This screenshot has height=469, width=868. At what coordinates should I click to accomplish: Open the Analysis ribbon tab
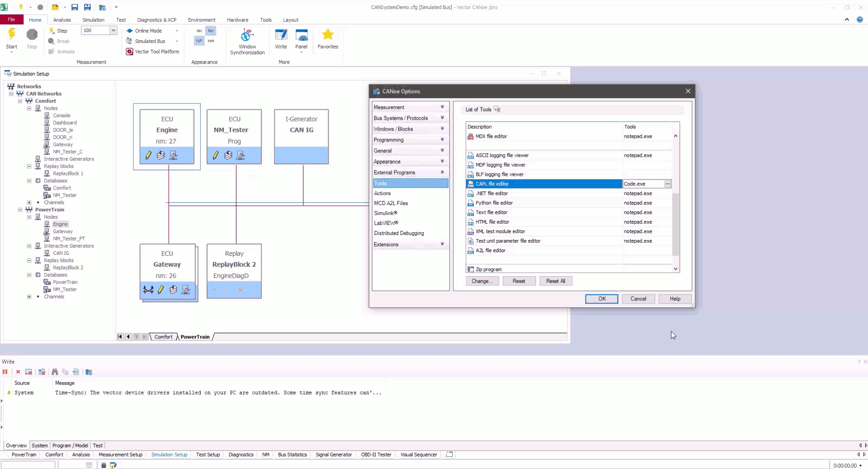point(62,20)
